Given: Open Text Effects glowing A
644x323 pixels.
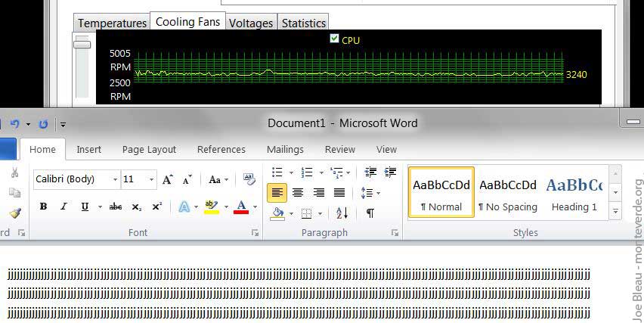Looking at the screenshot, I should tap(184, 207).
